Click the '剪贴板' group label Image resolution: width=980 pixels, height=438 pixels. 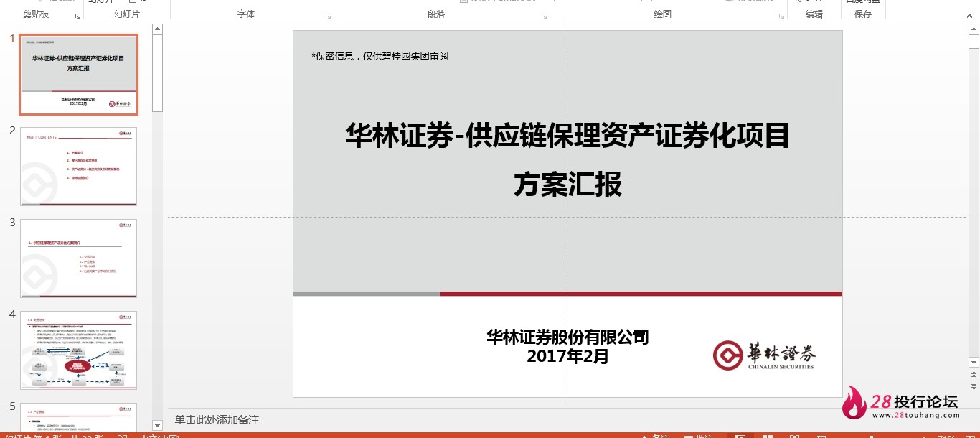pyautogui.click(x=36, y=14)
